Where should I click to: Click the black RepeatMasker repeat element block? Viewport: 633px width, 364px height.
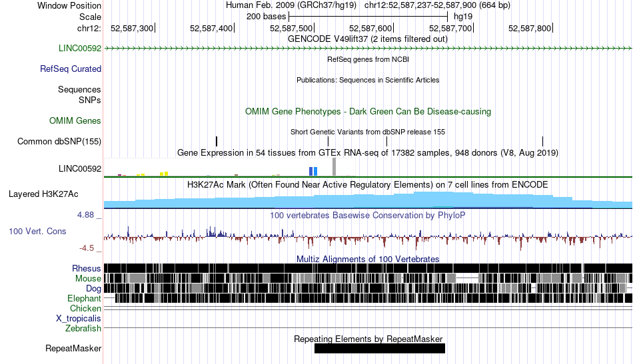(380, 348)
